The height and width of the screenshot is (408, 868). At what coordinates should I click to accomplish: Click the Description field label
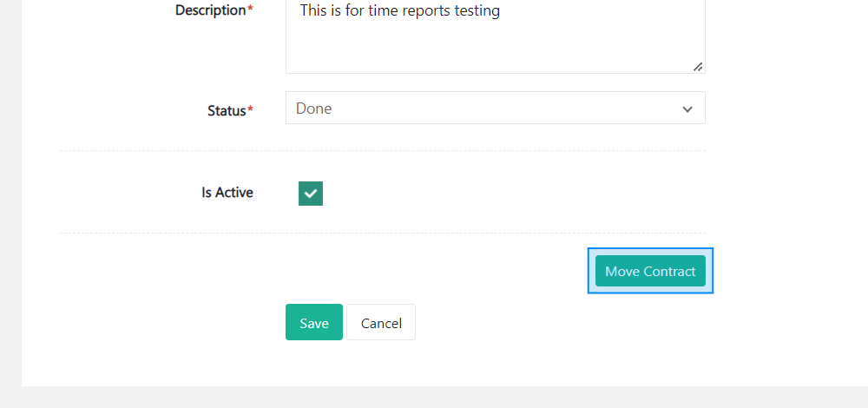pyautogui.click(x=210, y=10)
